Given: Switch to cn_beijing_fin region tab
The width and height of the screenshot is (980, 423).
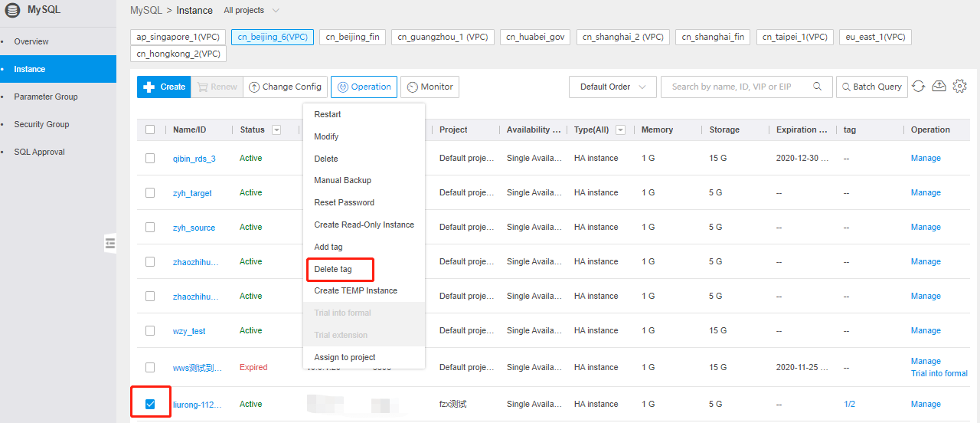Looking at the screenshot, I should (352, 37).
